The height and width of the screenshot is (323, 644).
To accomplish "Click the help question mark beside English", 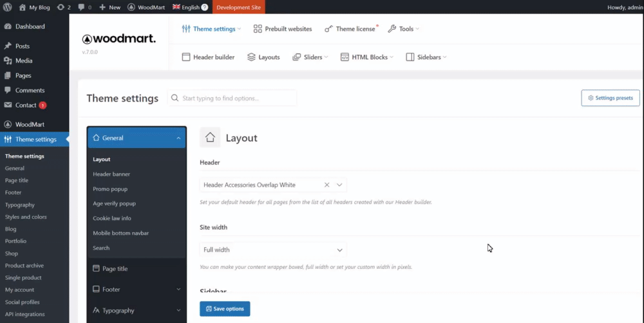I will [x=205, y=7].
